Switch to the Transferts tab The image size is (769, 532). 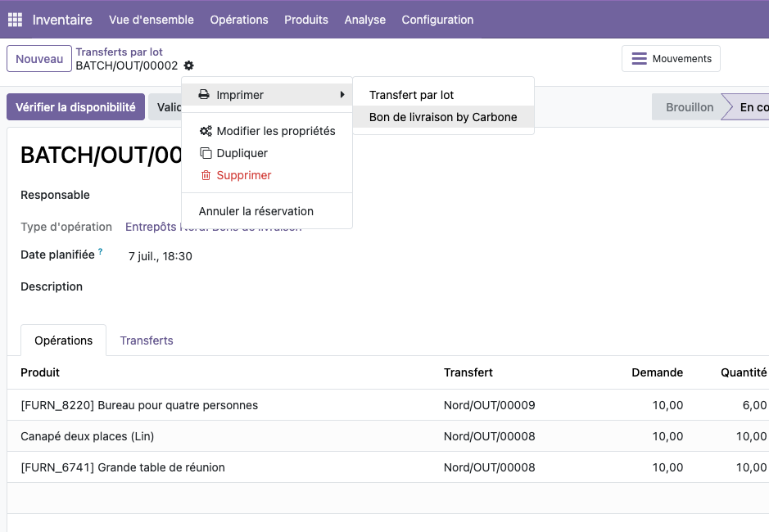coord(147,340)
